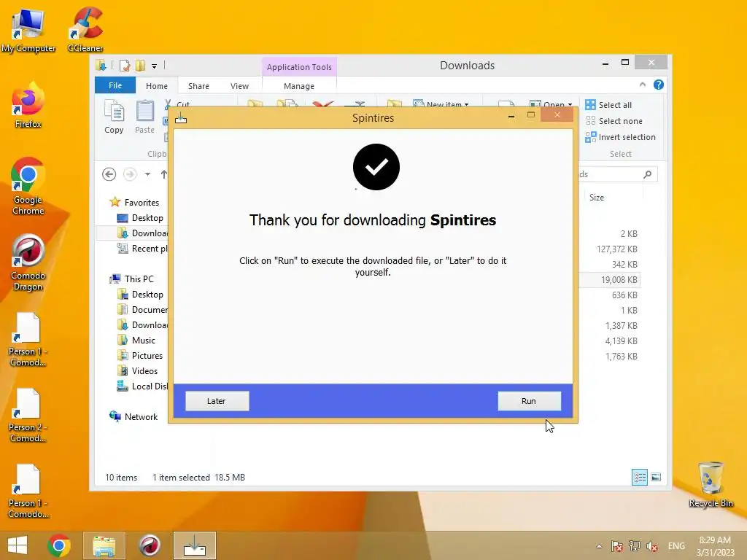
Task: Click Select none in ribbon
Action: coord(614,121)
